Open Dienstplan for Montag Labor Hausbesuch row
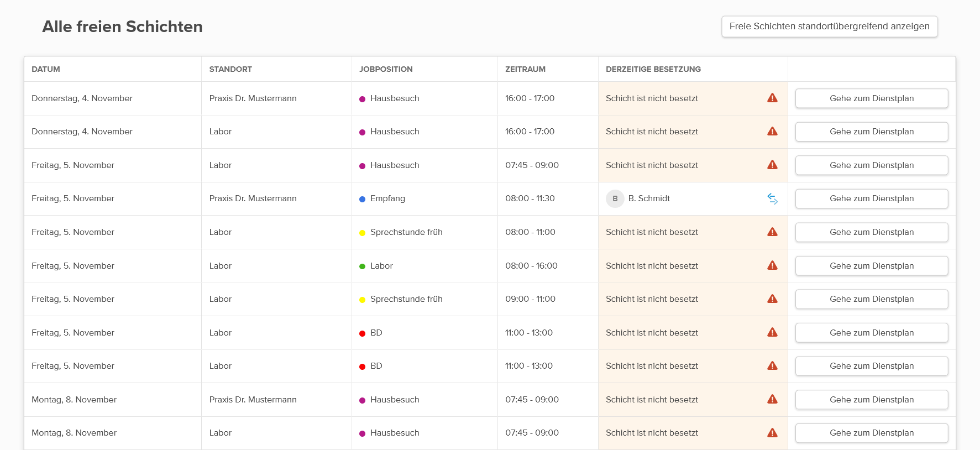Viewport: 980px width, 450px height. click(x=872, y=433)
